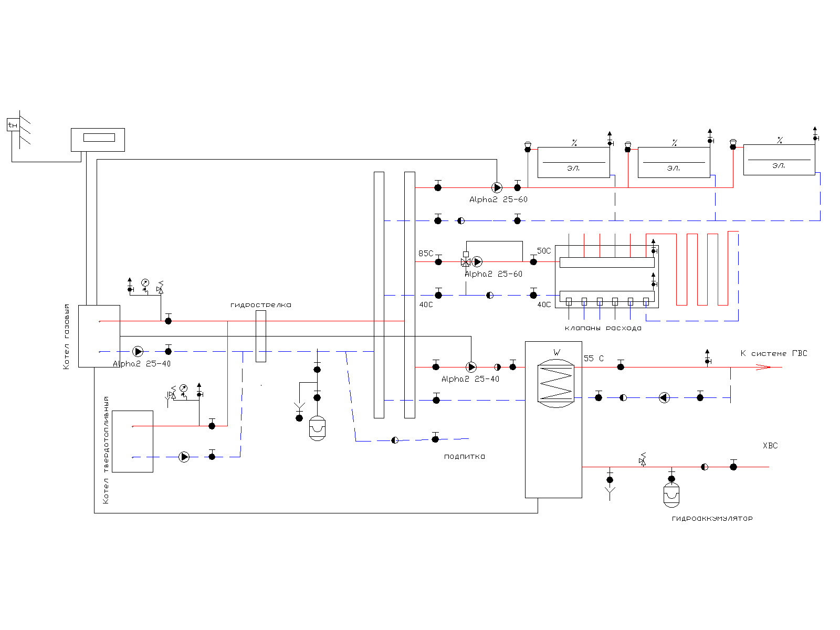Click the гидрострелка label
The image size is (840, 630).
(260, 305)
